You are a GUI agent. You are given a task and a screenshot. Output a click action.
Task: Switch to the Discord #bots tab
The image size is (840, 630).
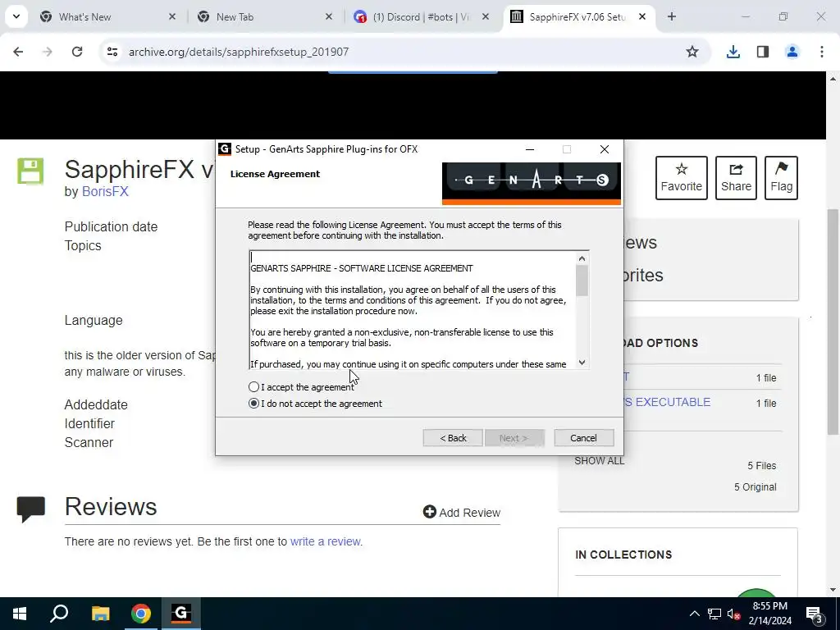pyautogui.click(x=421, y=17)
